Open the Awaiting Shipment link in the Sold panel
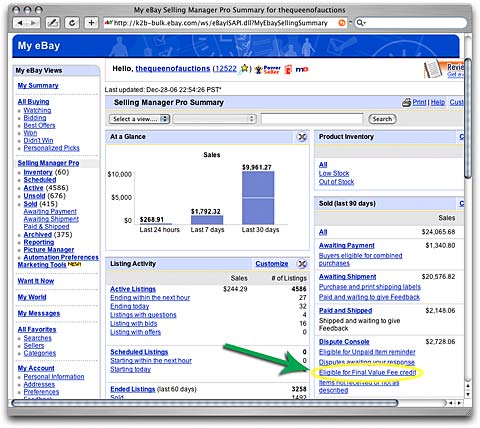Image resolution: width=480 pixels, height=428 pixels. point(347,277)
